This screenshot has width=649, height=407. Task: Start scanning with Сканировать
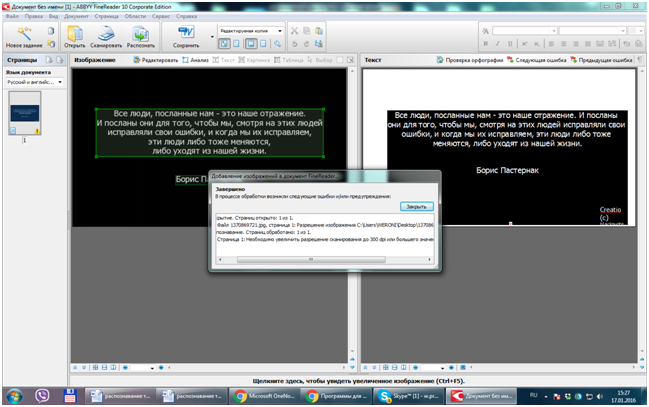(x=106, y=36)
